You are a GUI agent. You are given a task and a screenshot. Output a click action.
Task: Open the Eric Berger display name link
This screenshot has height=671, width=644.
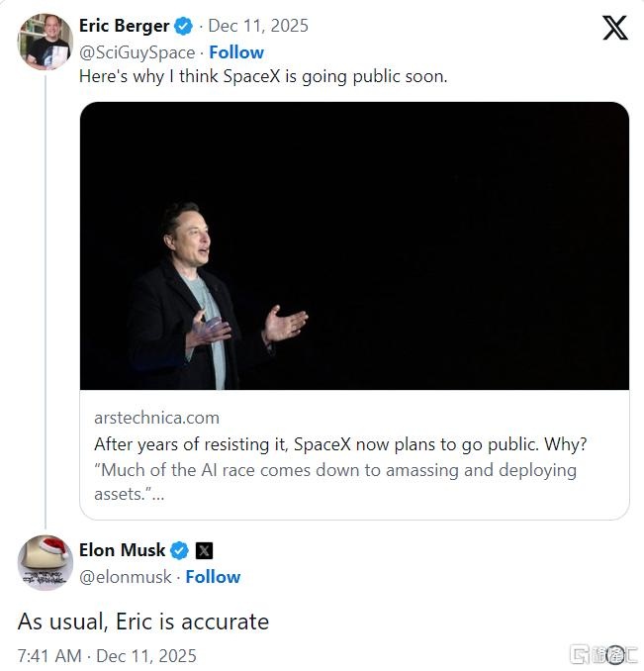124,26
